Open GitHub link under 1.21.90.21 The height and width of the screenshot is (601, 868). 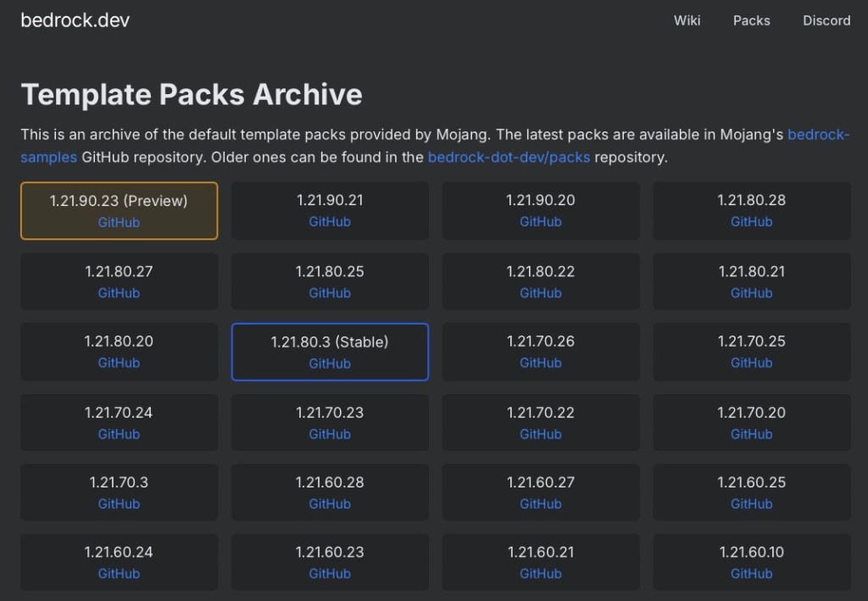point(330,221)
